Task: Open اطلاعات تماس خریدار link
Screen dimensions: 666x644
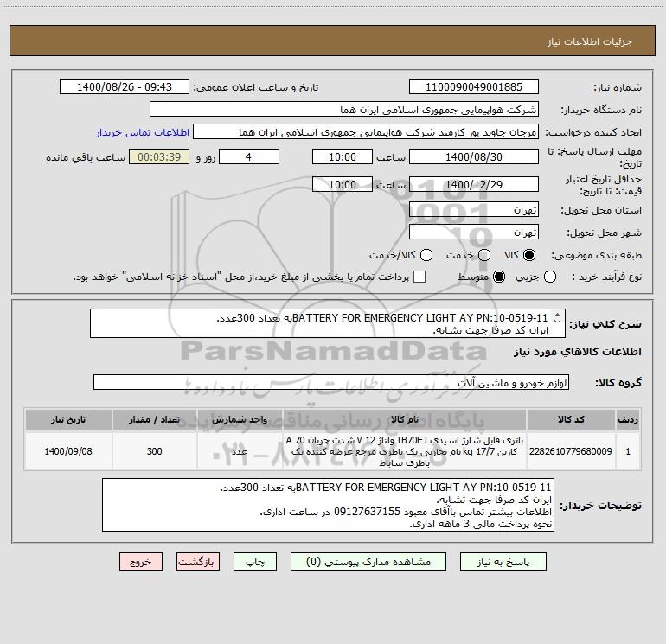Action: click(143, 132)
